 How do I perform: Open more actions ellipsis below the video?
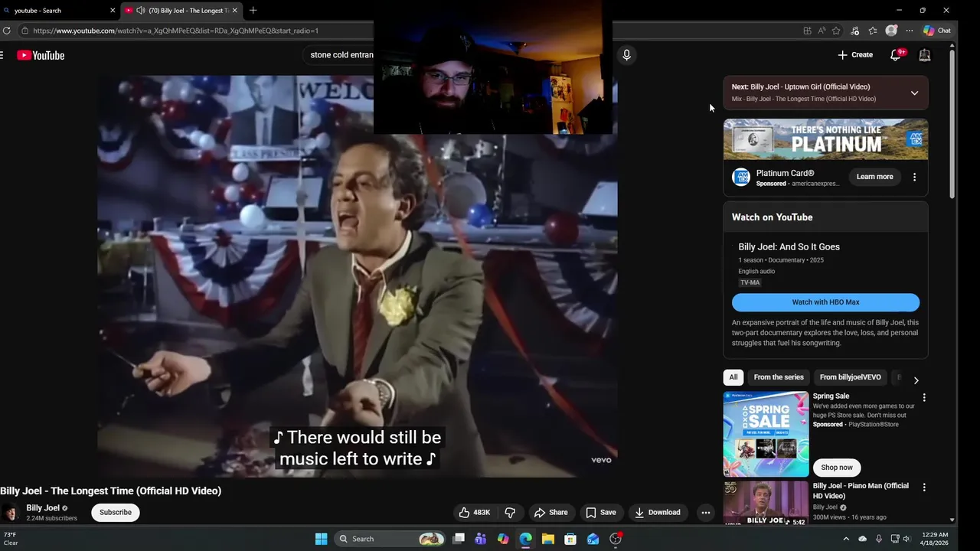[x=706, y=513]
